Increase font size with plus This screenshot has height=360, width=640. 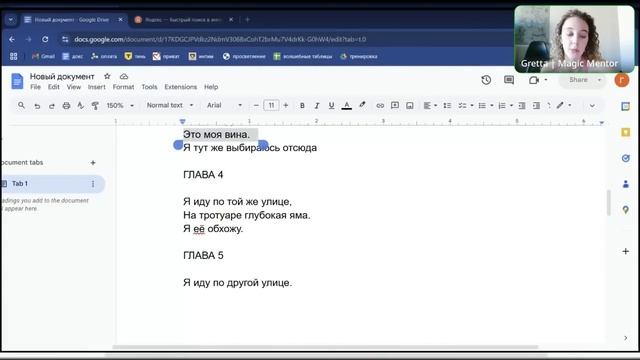pos(286,106)
